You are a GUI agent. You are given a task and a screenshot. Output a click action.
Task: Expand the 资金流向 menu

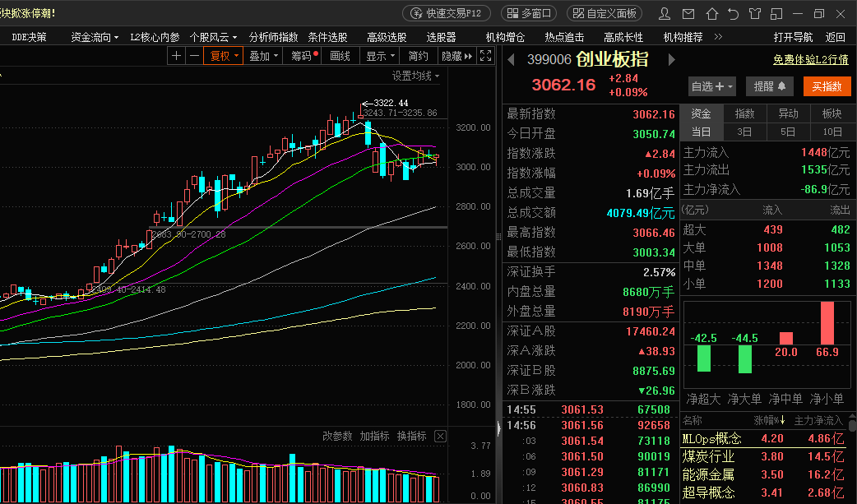95,37
